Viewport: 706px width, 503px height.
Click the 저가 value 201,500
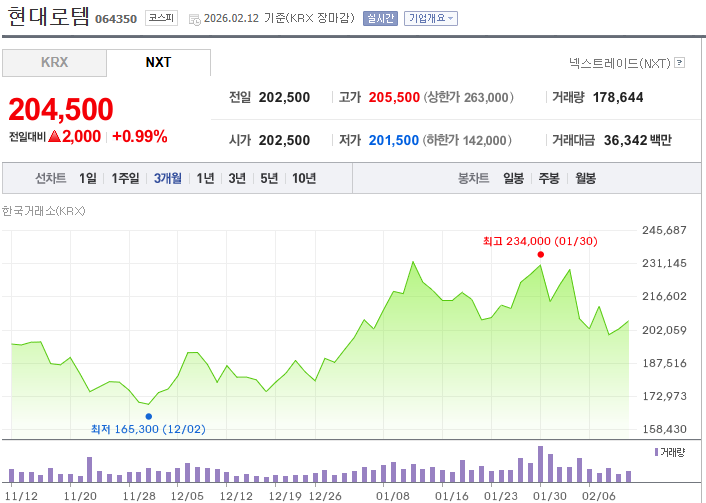tap(394, 140)
